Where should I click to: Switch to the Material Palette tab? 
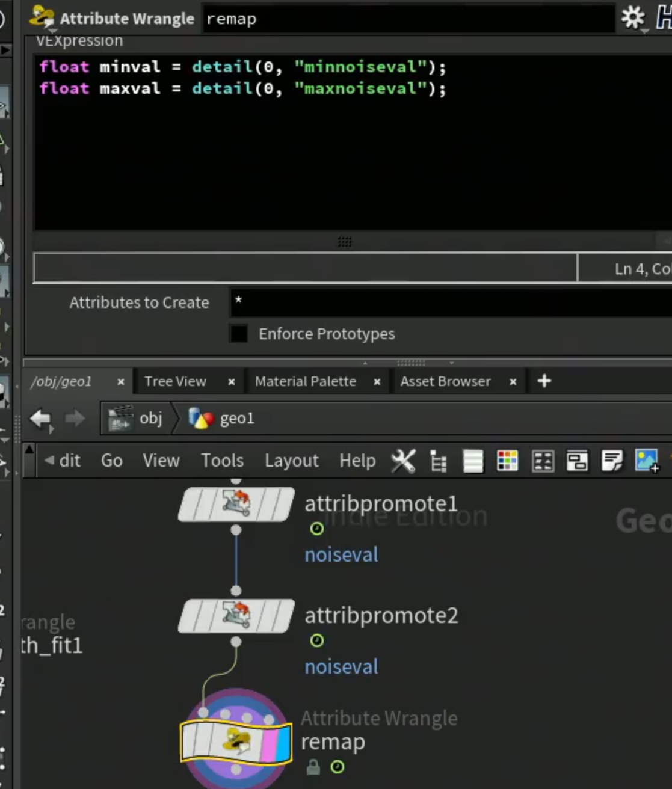306,381
